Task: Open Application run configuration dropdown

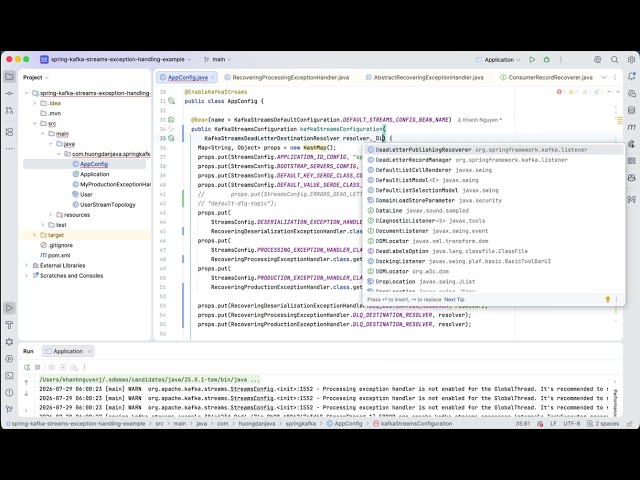Action: (498, 60)
